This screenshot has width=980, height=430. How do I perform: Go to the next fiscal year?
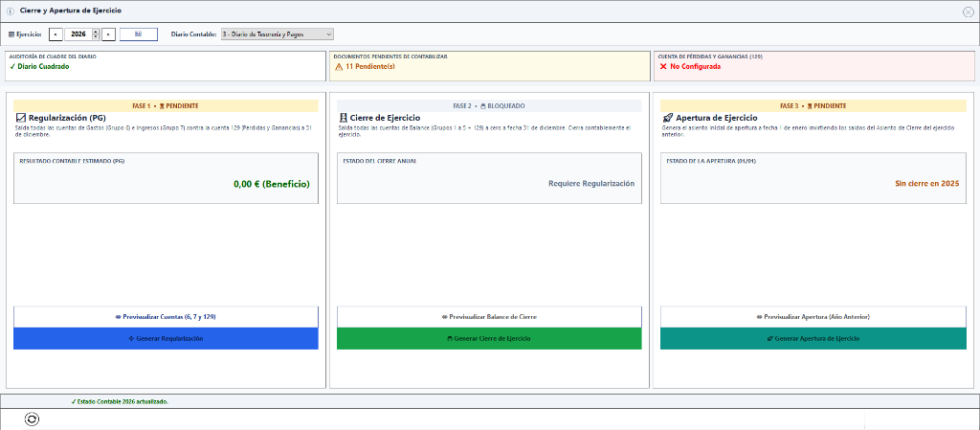109,34
